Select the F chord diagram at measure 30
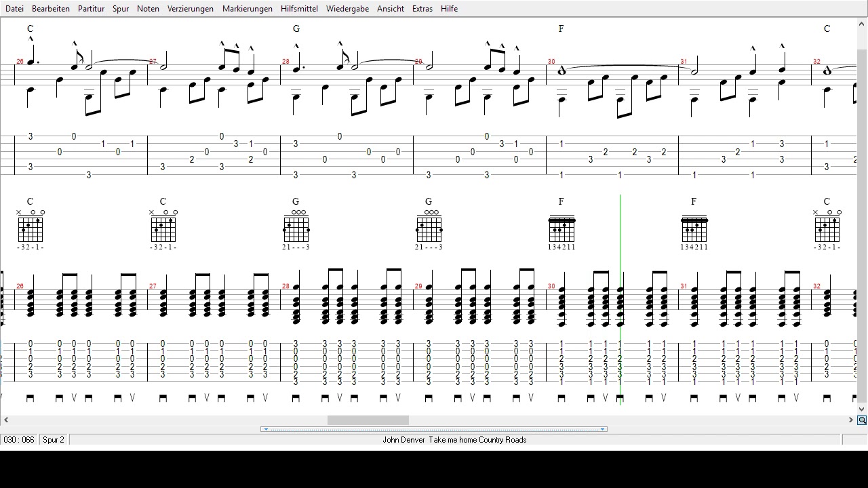Image resolution: width=868 pixels, height=488 pixels. pyautogui.click(x=561, y=228)
